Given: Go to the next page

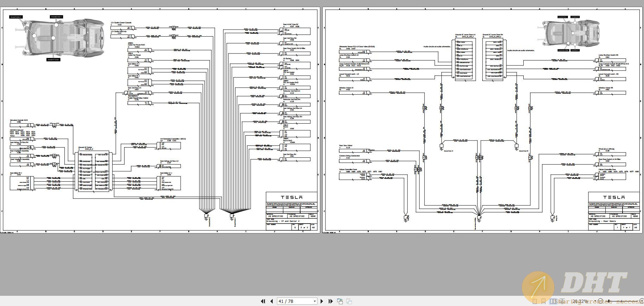Looking at the screenshot, I should point(322,301).
